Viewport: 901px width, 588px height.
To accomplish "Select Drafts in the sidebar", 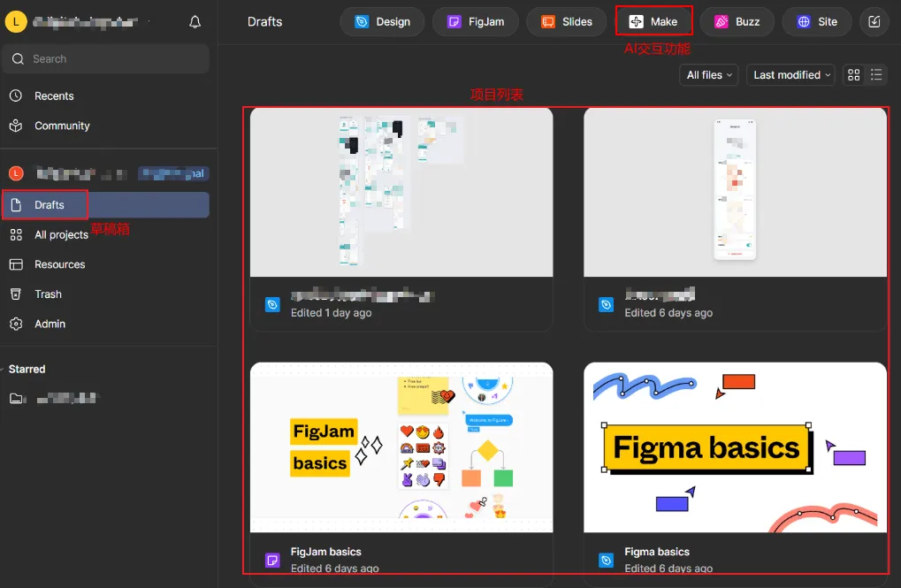I will [106, 204].
